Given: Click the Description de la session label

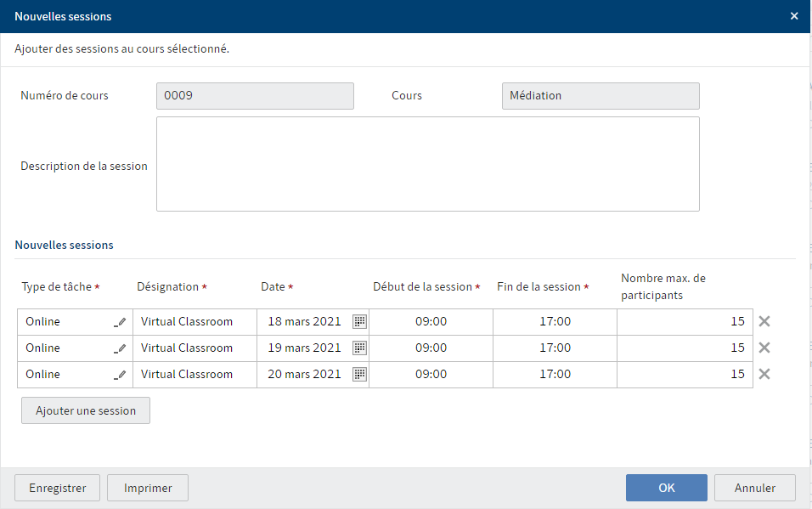Looking at the screenshot, I should pyautogui.click(x=84, y=167).
